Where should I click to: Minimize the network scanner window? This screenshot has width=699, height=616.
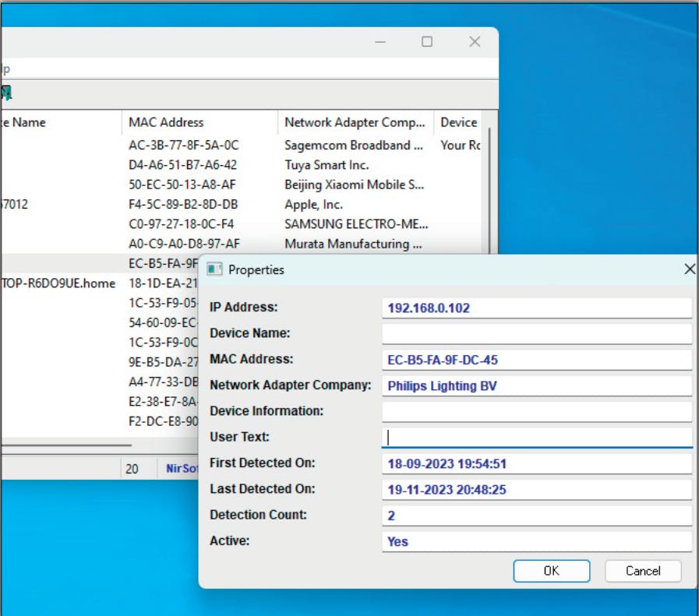pyautogui.click(x=380, y=42)
